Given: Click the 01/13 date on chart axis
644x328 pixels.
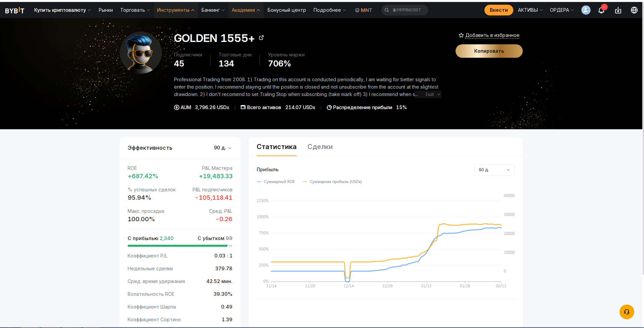Looking at the screenshot, I should click(x=426, y=286).
